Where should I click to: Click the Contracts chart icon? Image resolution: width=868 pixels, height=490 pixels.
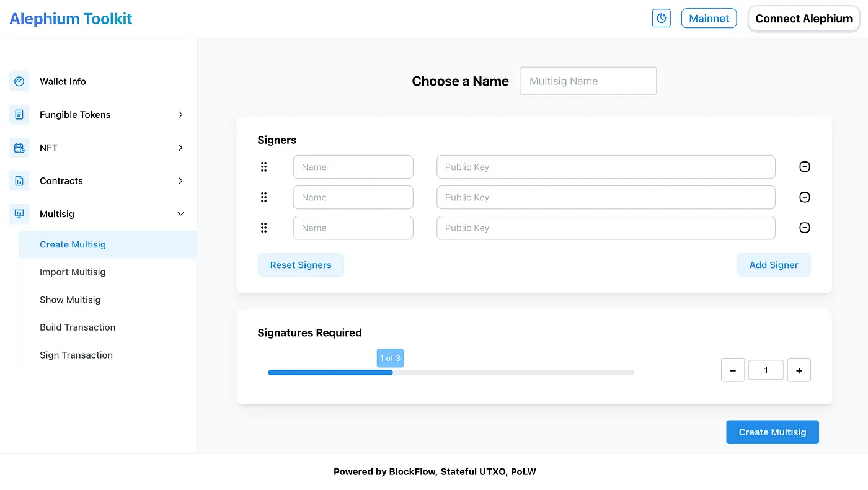(19, 181)
